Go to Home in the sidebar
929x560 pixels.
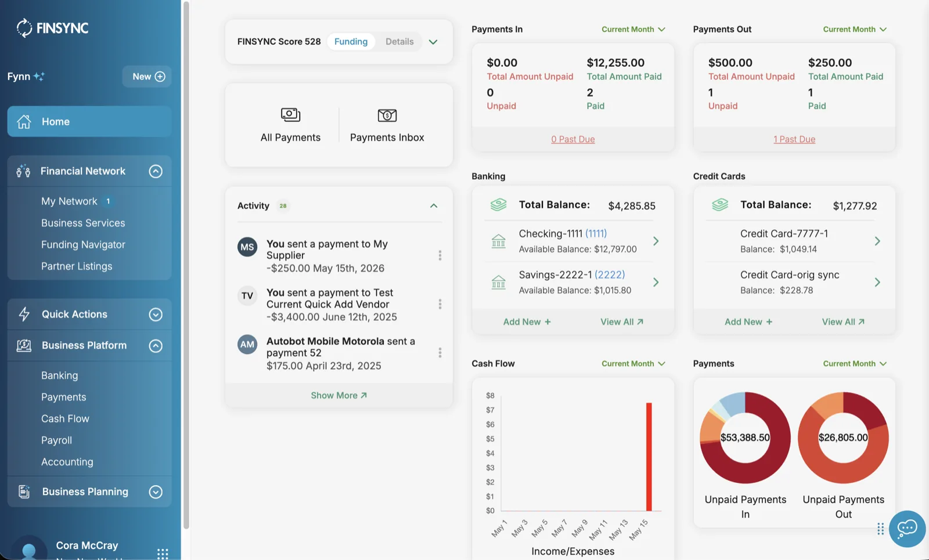coord(89,121)
